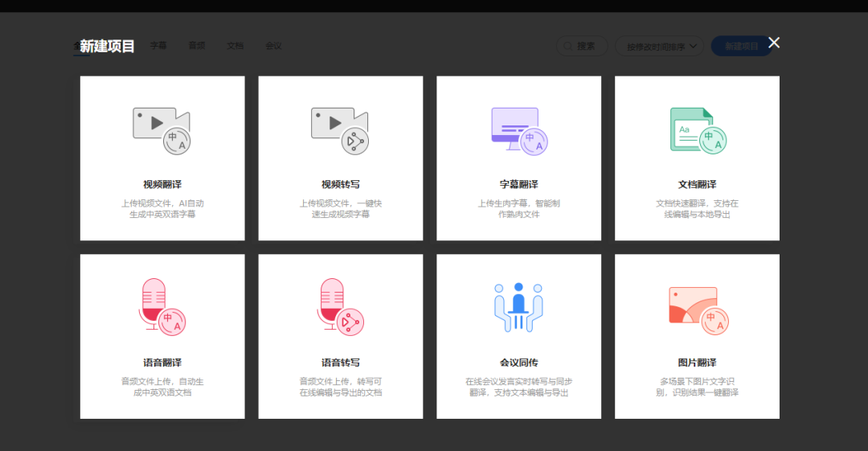The image size is (868, 451).
Task: Click the 字幕翻译 subtitle translation icon
Action: 519,131
